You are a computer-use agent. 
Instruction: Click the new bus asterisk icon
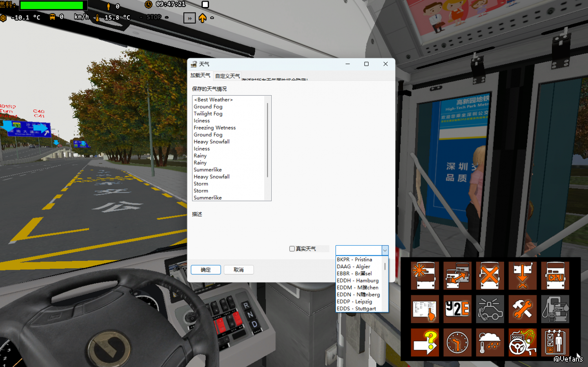(x=425, y=276)
